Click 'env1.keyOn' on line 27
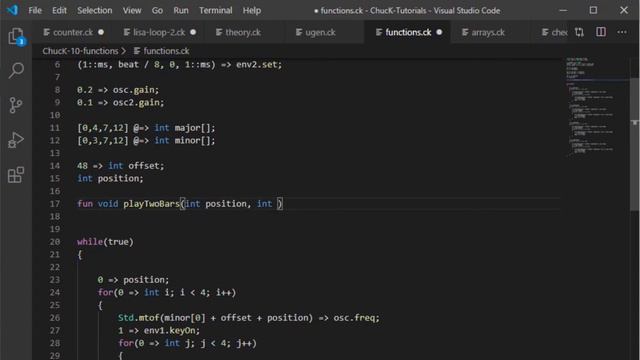The image size is (640, 360). pos(169,330)
